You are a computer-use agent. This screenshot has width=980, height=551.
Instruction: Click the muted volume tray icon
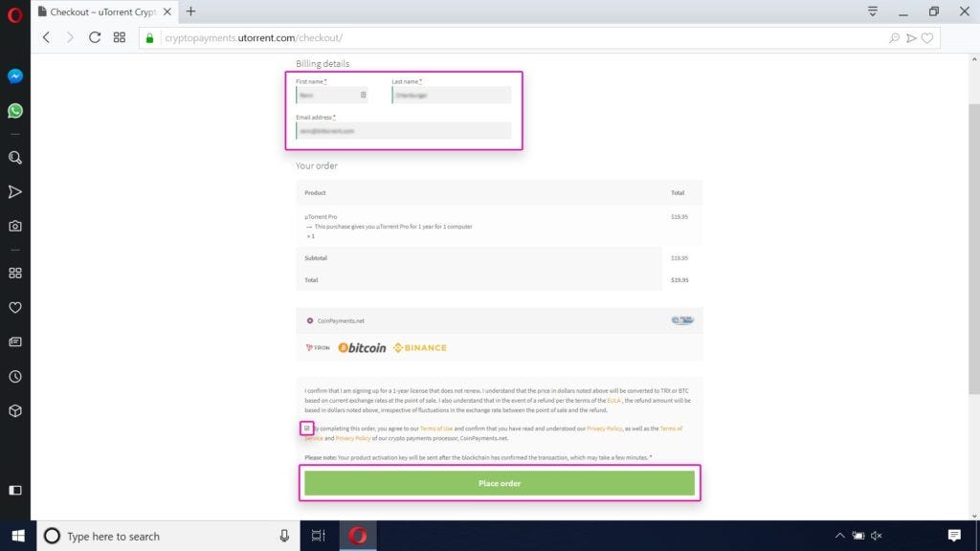click(877, 536)
